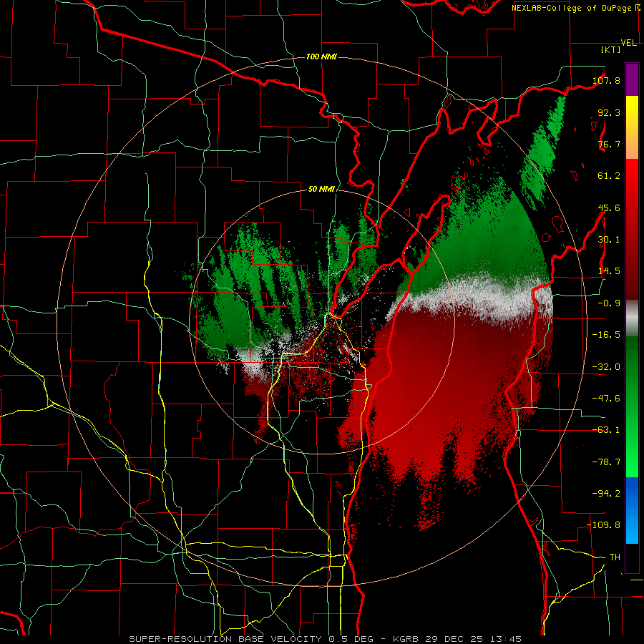Image resolution: width=644 pixels, height=644 pixels.
Task: Pick the purple segment of the color bar
Action: pyautogui.click(x=632, y=79)
